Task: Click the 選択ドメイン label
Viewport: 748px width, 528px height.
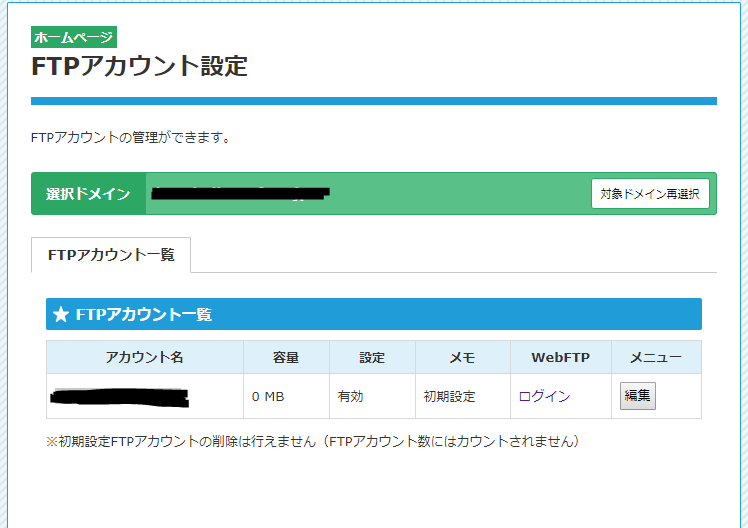Action: (88, 194)
